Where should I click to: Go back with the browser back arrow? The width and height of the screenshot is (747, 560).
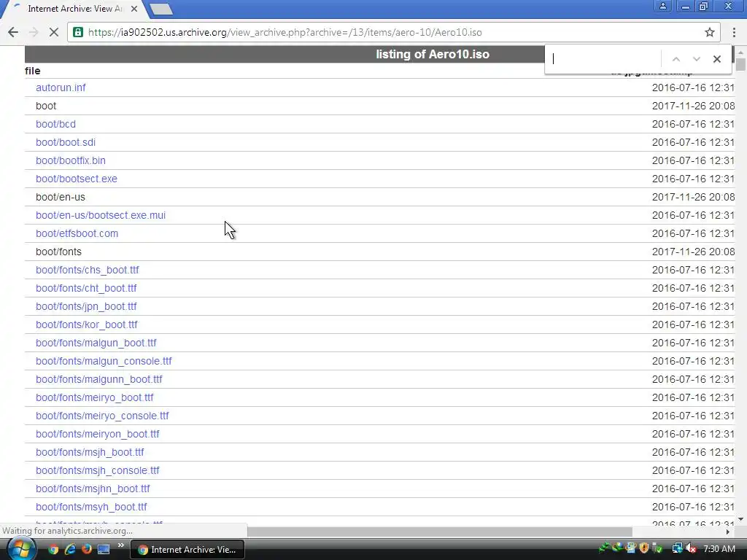coord(13,32)
